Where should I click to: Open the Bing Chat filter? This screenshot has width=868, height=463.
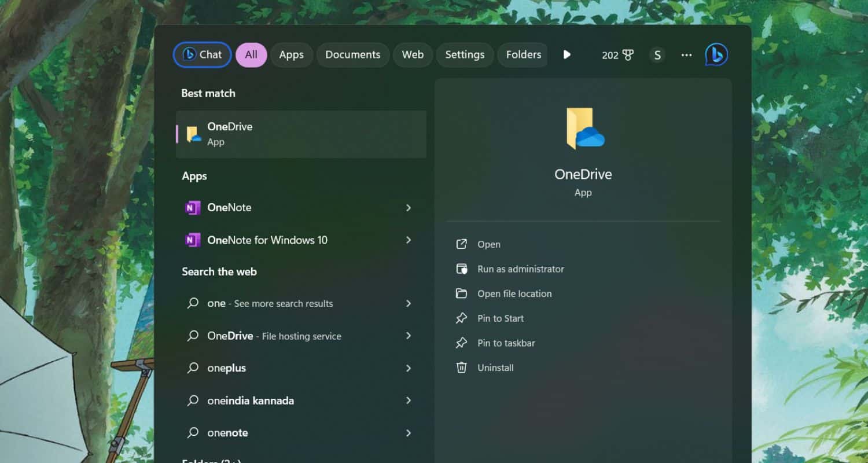[x=203, y=55]
